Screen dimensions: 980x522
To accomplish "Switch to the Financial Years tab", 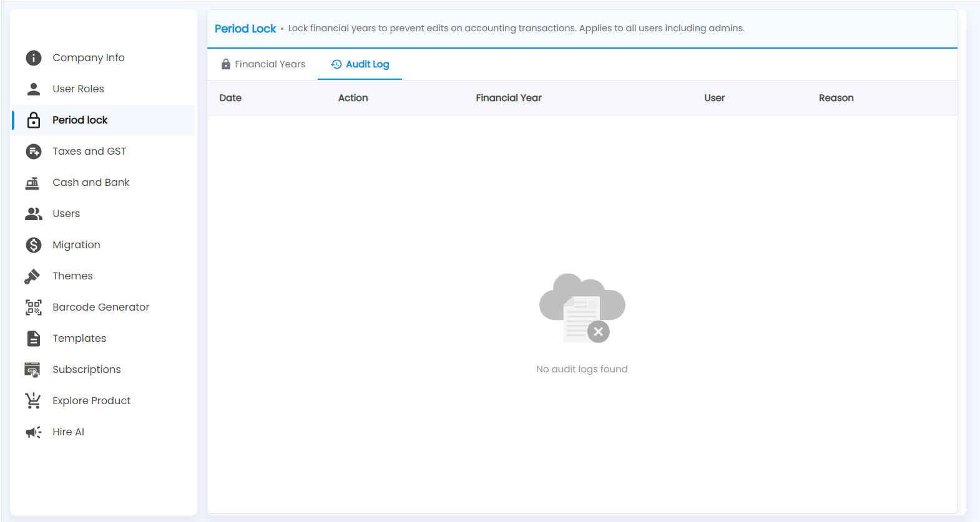I will (263, 64).
